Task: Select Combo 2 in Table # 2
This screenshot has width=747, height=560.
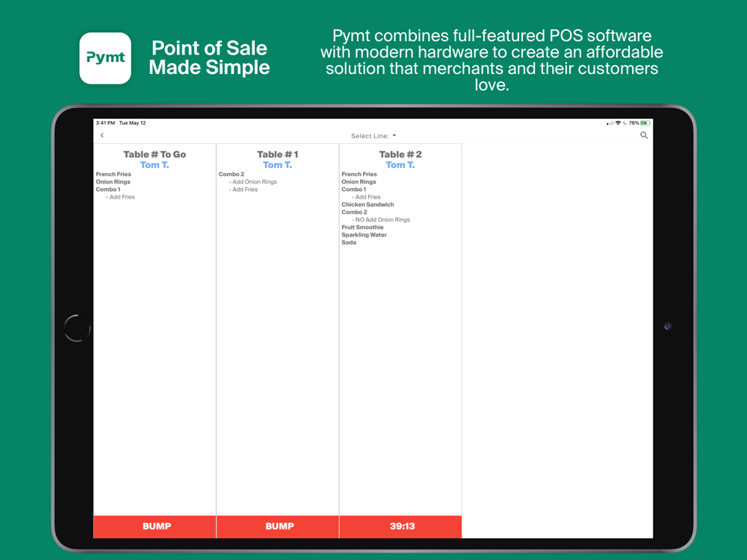Action: coord(354,212)
